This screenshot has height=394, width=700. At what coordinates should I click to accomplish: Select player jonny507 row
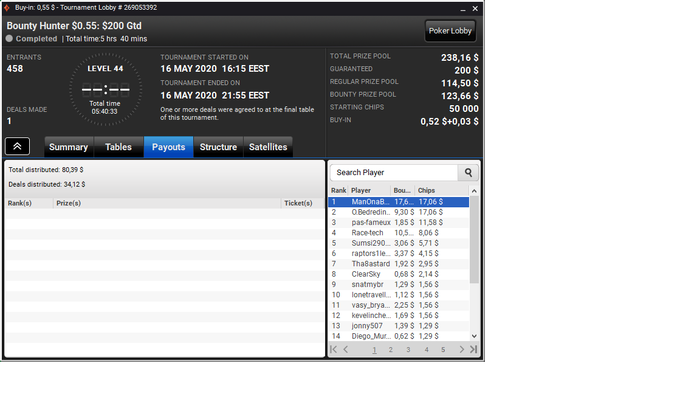399,326
